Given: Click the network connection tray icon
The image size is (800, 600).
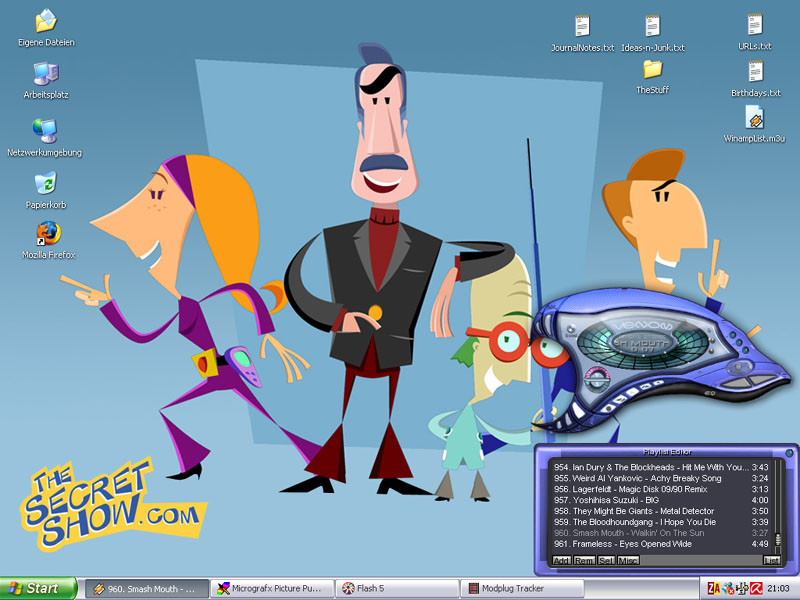Looking at the screenshot, I should 742,589.
